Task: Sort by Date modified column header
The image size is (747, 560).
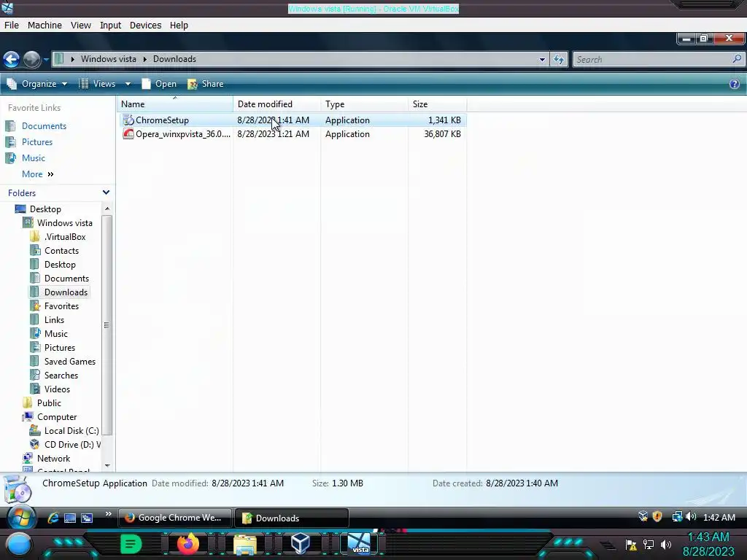Action: [276, 104]
